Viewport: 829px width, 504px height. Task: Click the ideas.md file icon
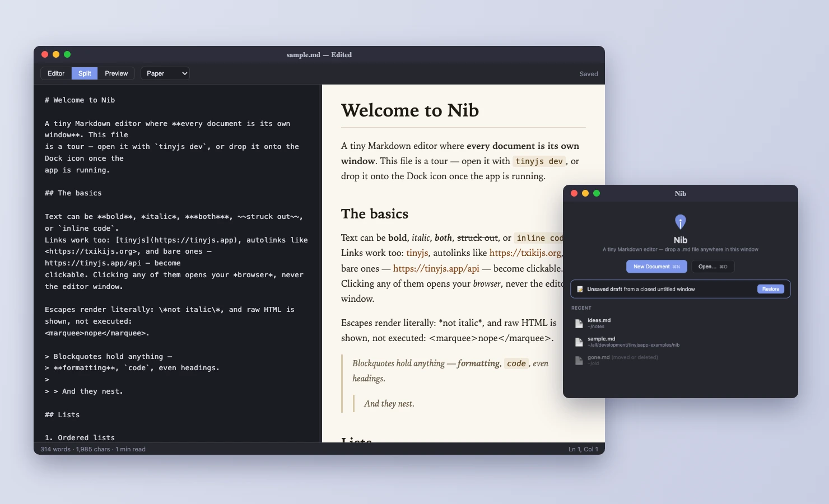(579, 324)
